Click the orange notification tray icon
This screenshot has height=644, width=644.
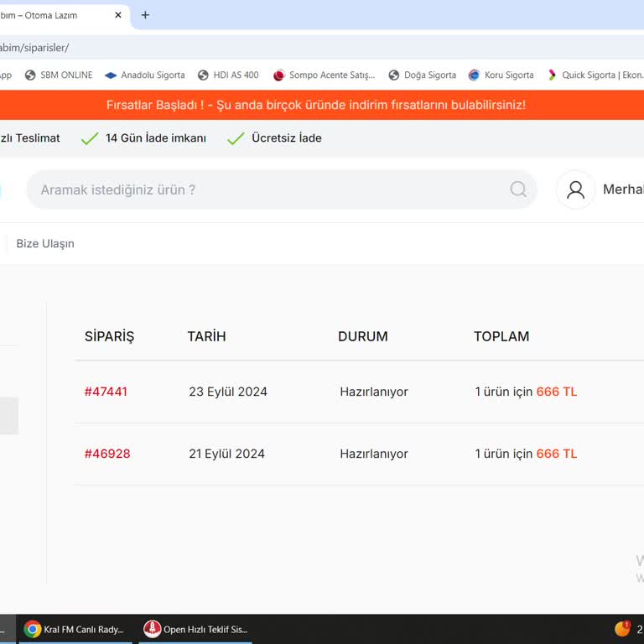[622, 629]
